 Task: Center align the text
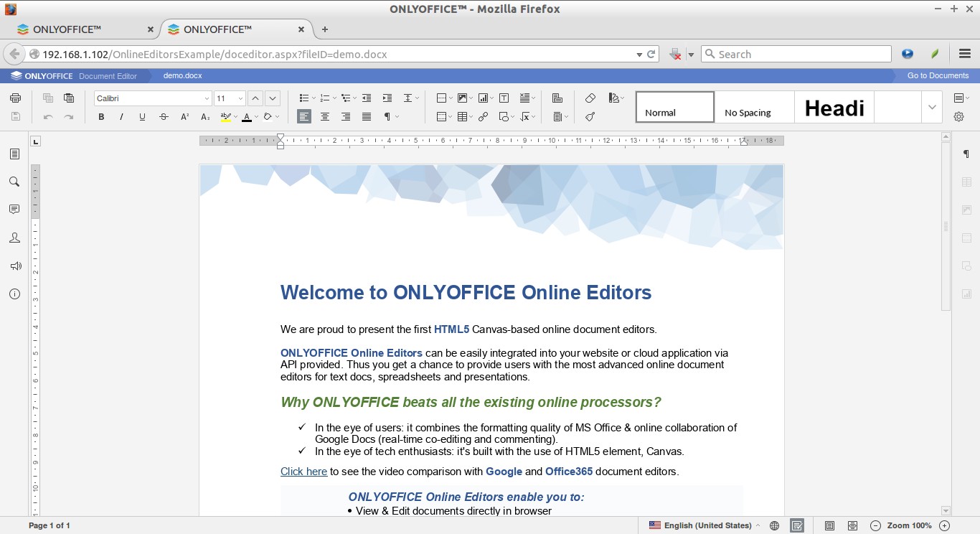(x=325, y=117)
